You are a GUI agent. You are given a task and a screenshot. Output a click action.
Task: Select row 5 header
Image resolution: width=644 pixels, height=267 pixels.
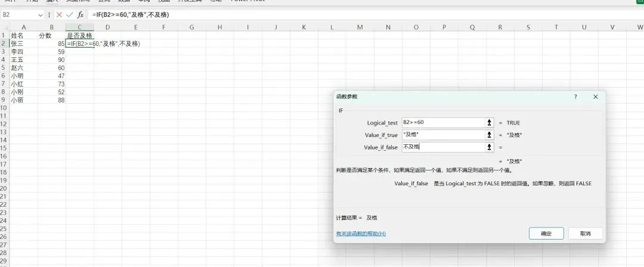[x=4, y=68]
